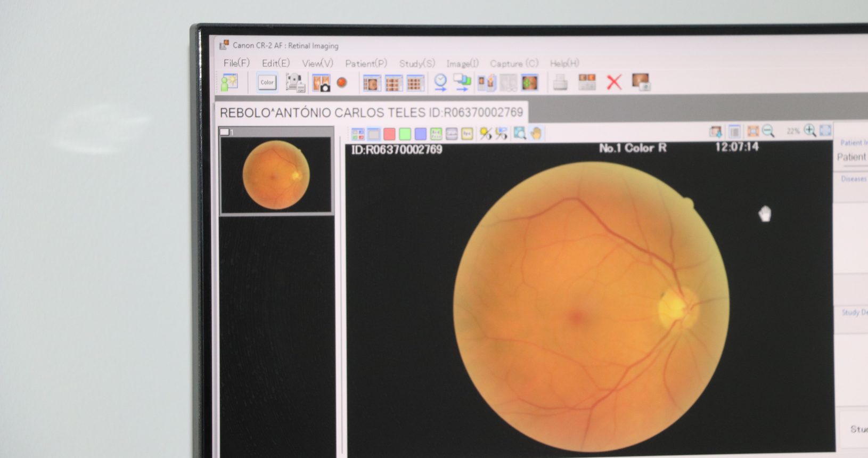This screenshot has width=868, height=458.
Task: Click the zoom out magnifier icon
Action: click(768, 131)
